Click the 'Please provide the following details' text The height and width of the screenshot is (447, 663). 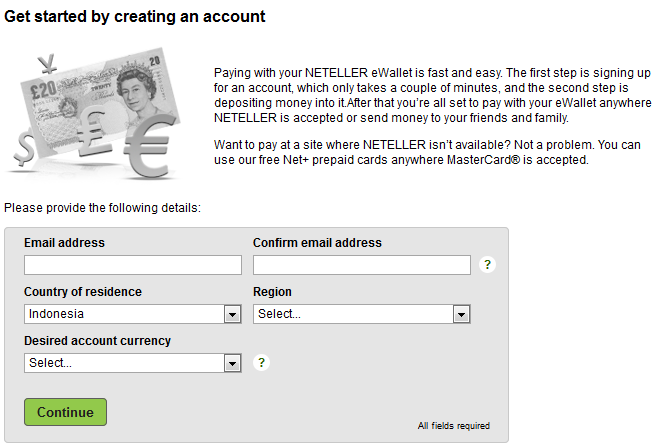tap(103, 208)
